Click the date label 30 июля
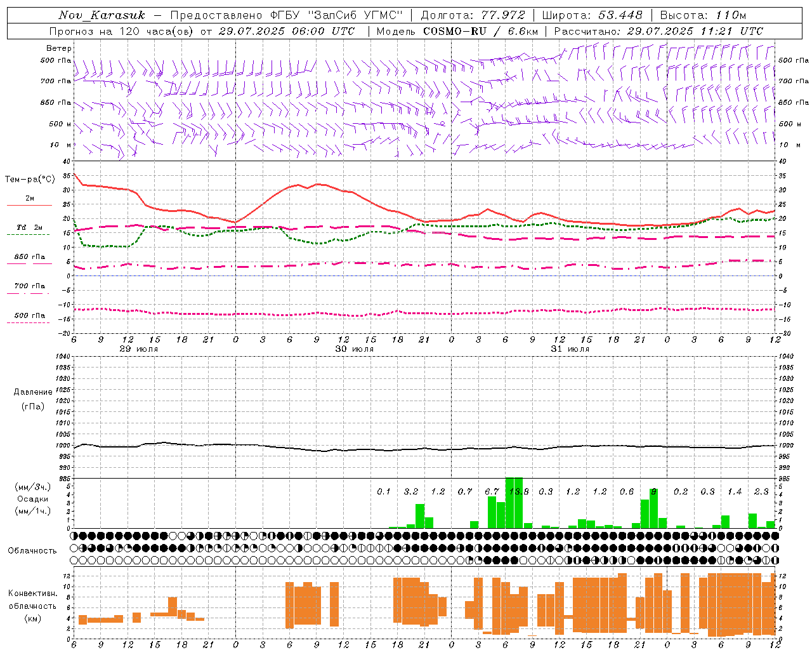Viewport: 812px width, 650px height. click(x=355, y=349)
